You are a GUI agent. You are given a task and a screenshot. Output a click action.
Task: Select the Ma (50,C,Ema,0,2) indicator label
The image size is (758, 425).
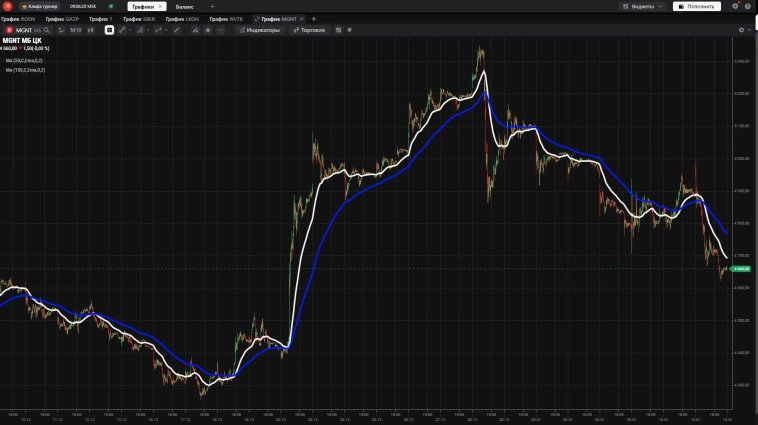click(23, 60)
